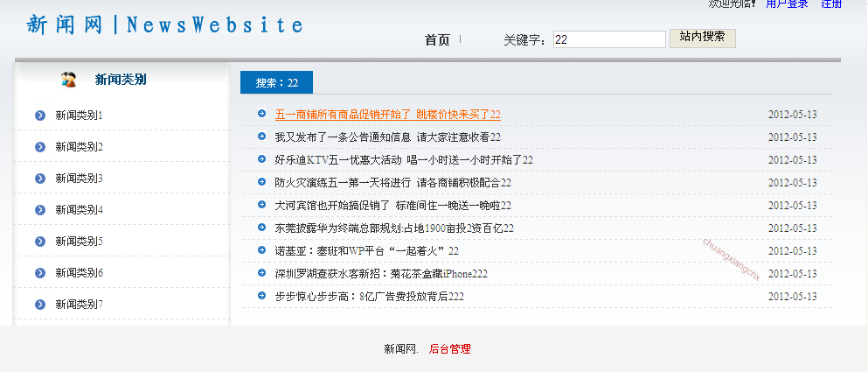Screen dimensions: 868x372
Task: Open article 我又发布了一条公告通知信息
Action: [387, 137]
